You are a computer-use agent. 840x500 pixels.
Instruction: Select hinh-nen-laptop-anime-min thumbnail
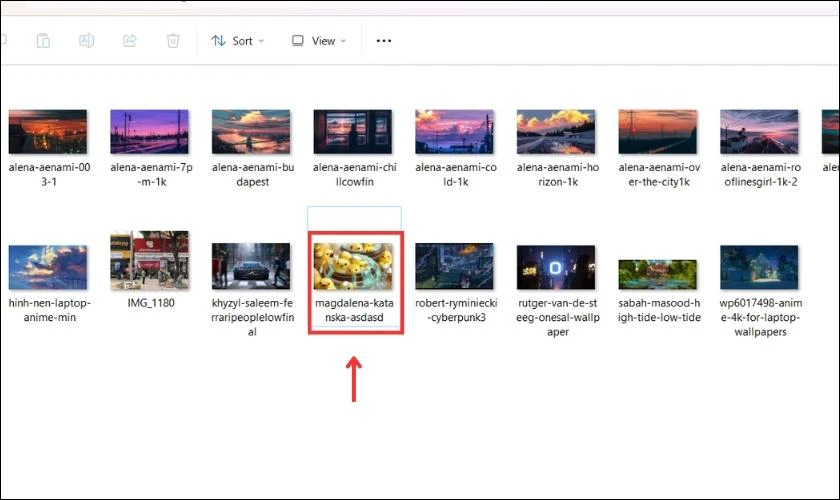(48, 267)
